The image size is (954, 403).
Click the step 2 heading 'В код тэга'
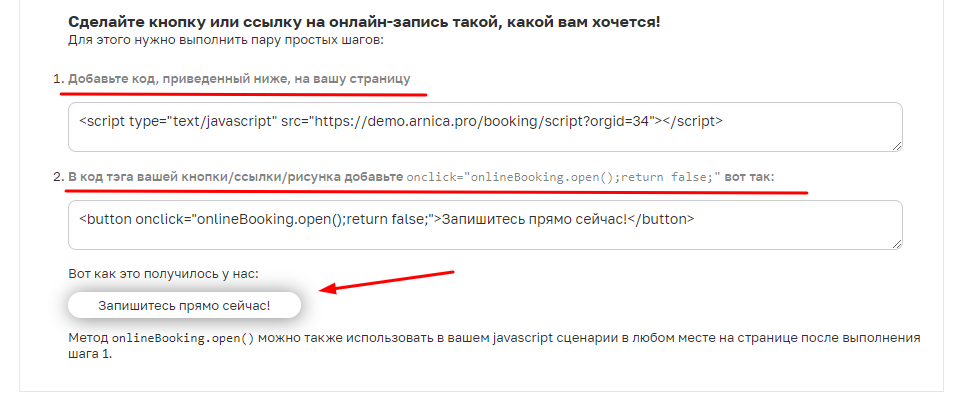235,177
